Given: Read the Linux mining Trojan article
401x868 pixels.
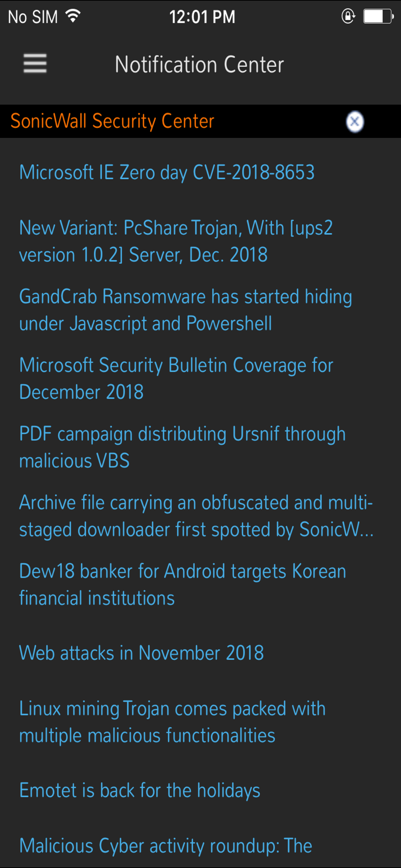Looking at the screenshot, I should (172, 721).
